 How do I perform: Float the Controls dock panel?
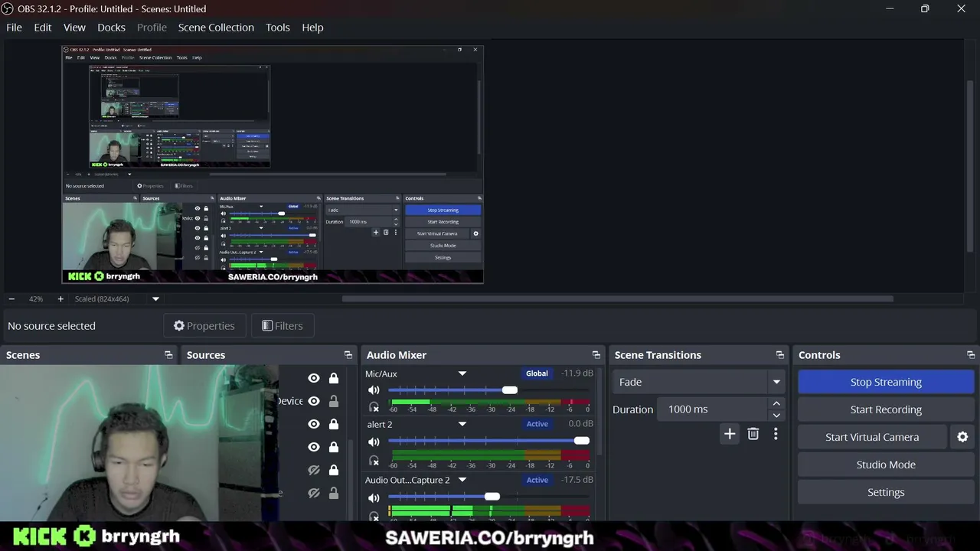(x=971, y=355)
